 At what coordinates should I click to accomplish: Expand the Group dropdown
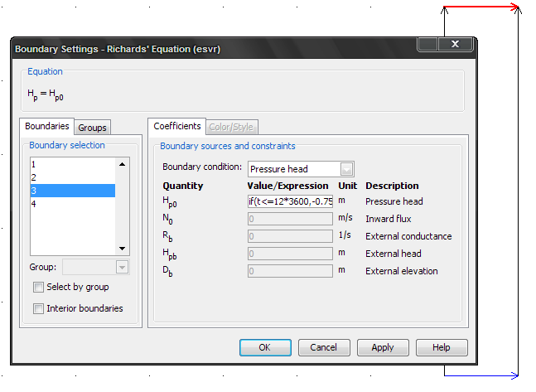123,267
